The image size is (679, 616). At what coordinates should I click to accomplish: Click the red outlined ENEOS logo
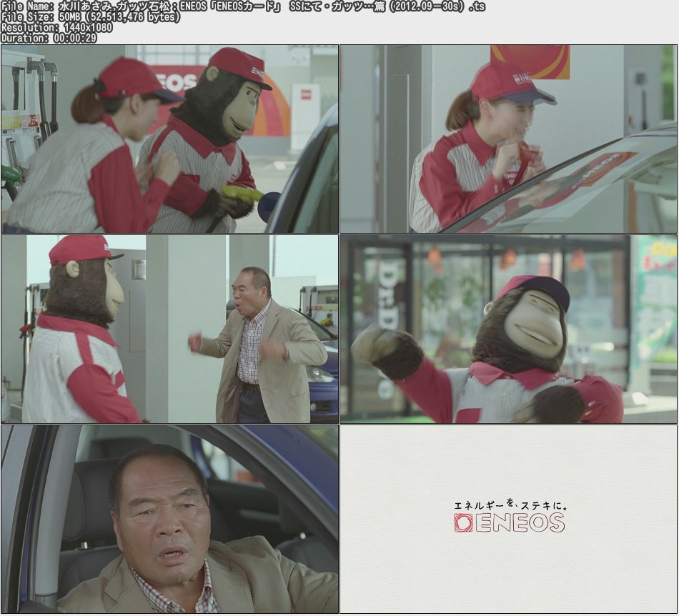click(x=509, y=522)
